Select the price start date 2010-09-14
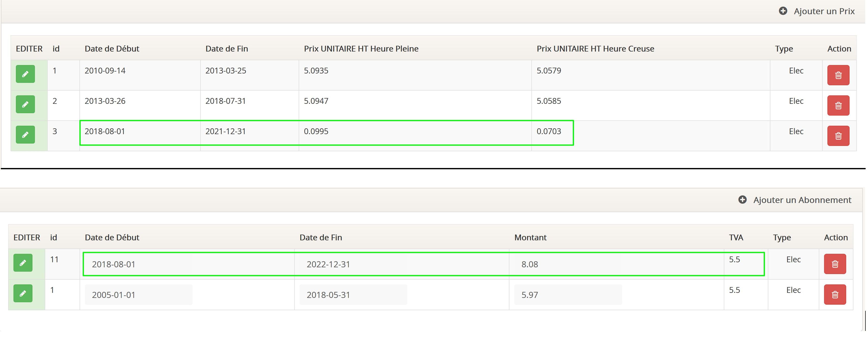 [x=105, y=71]
